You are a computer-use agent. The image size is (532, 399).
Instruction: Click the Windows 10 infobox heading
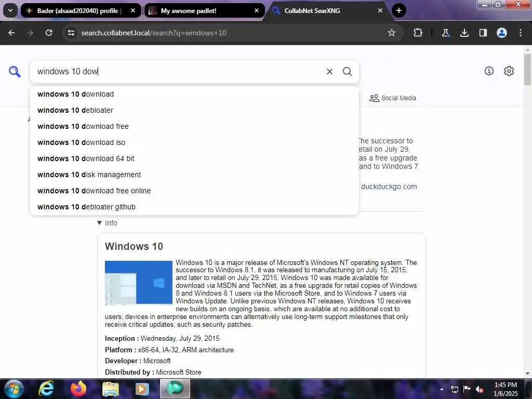tap(134, 246)
